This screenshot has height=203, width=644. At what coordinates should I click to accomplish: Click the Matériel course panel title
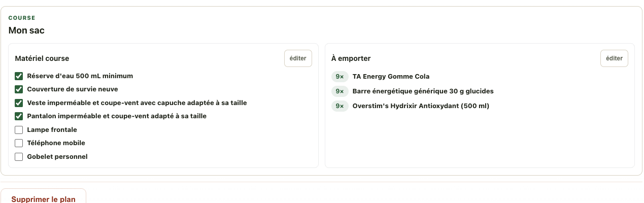[x=42, y=58]
